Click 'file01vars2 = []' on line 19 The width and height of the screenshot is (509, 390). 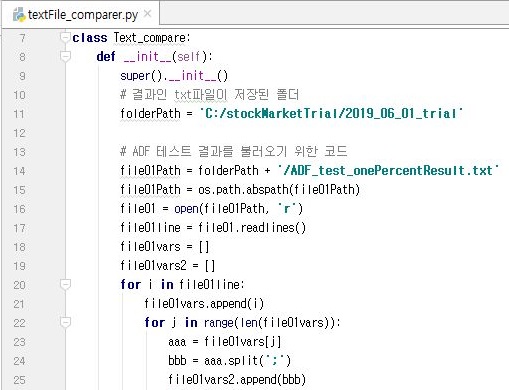click(167, 266)
